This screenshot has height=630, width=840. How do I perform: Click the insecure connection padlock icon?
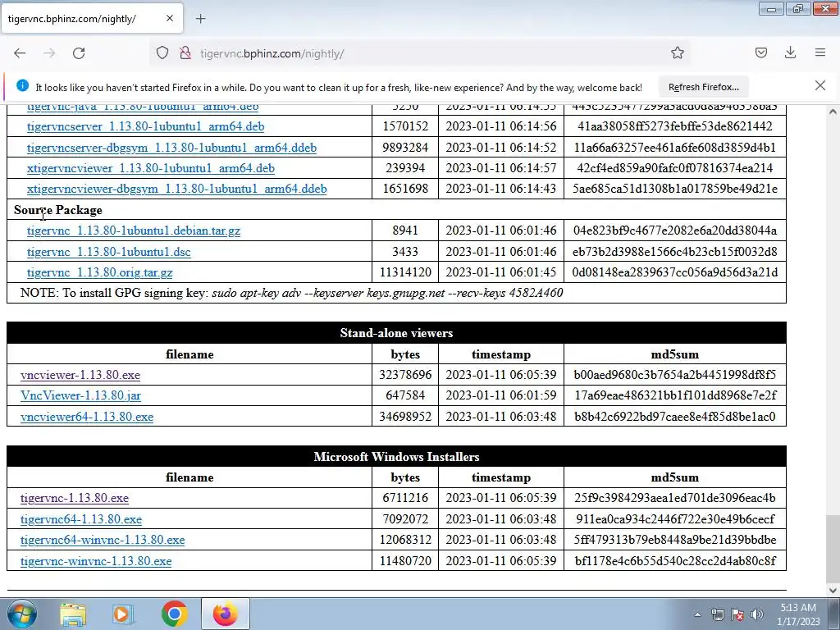(x=185, y=53)
